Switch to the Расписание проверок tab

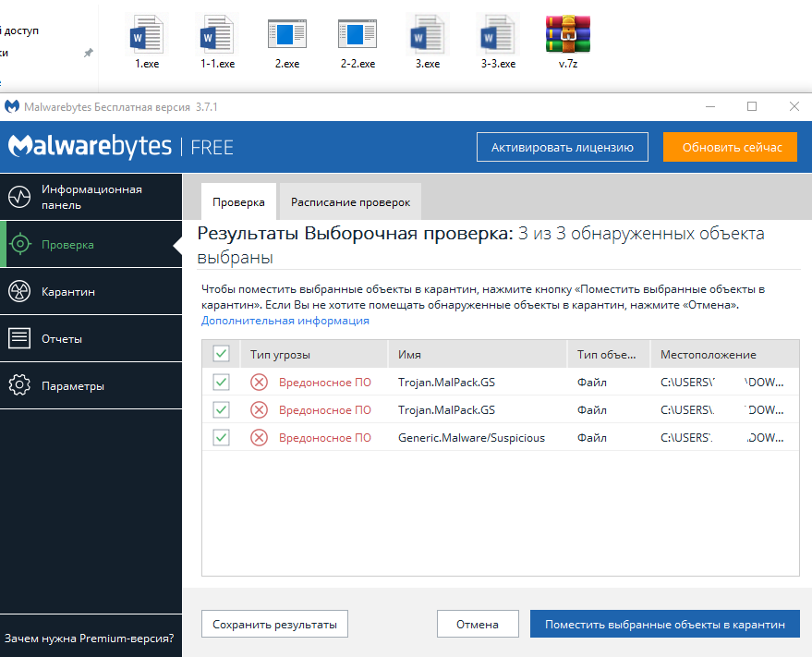351,201
